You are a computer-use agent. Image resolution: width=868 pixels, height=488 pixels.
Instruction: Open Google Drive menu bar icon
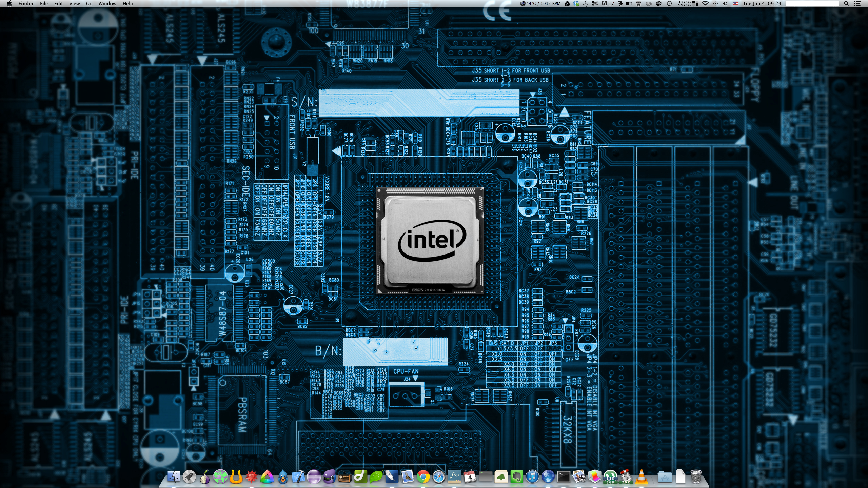(x=567, y=3)
